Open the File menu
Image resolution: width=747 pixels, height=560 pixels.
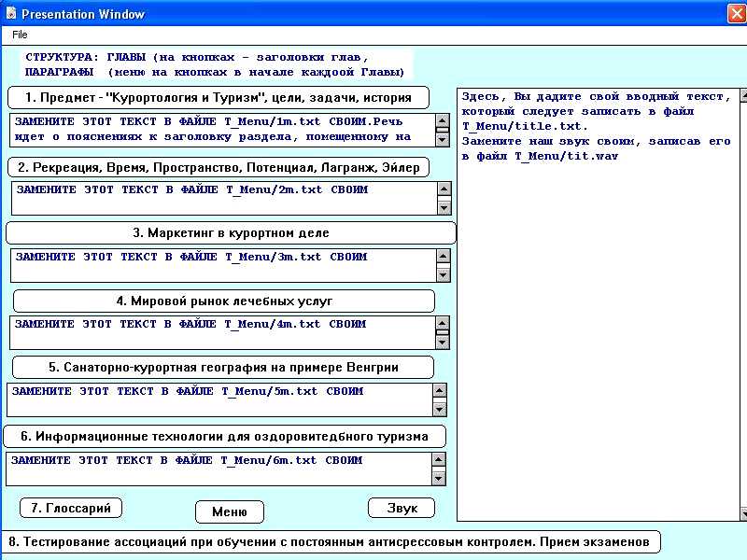tap(20, 35)
